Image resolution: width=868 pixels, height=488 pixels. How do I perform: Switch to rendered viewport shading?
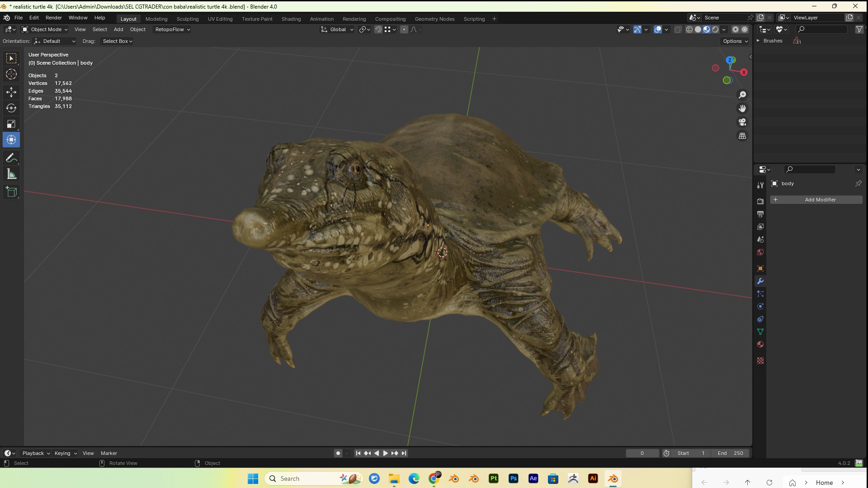coord(715,29)
